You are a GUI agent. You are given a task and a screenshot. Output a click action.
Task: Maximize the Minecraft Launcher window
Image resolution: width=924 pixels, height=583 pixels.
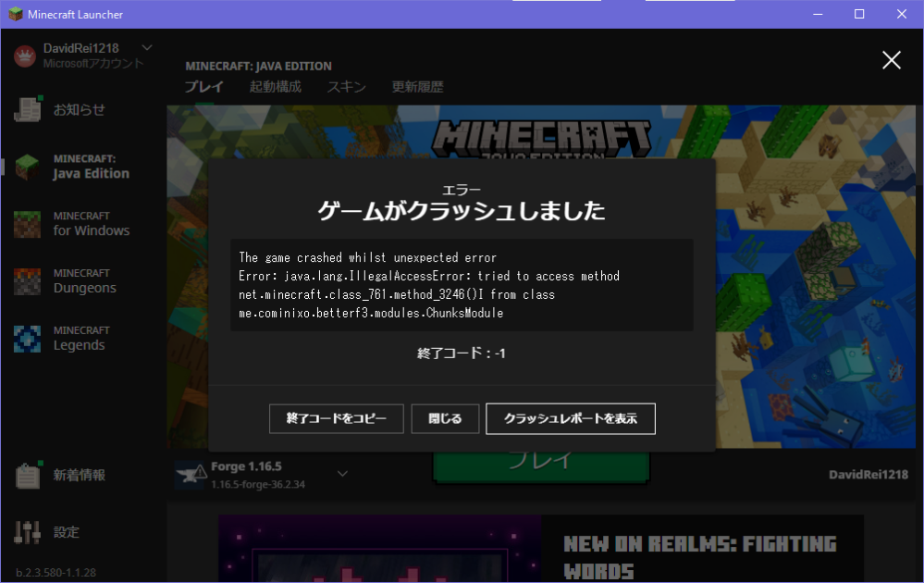pyautogui.click(x=859, y=14)
